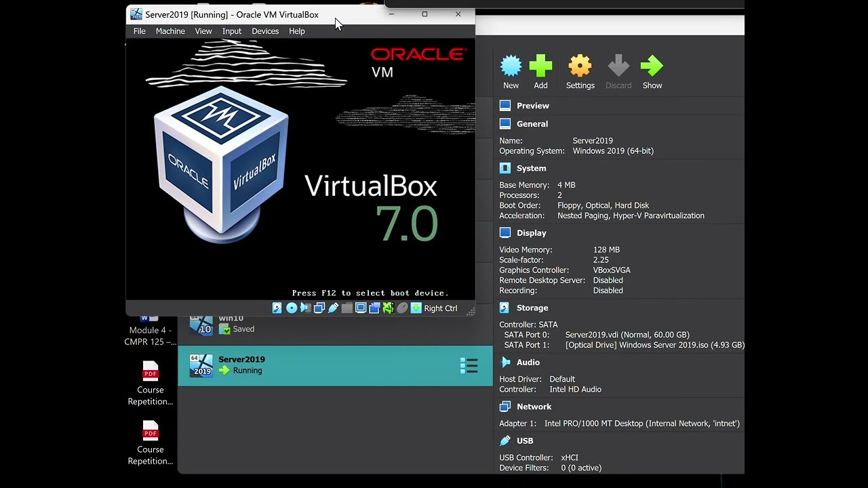Click Boot Order value Floppy, Optical, Hard Disk

[x=603, y=205]
